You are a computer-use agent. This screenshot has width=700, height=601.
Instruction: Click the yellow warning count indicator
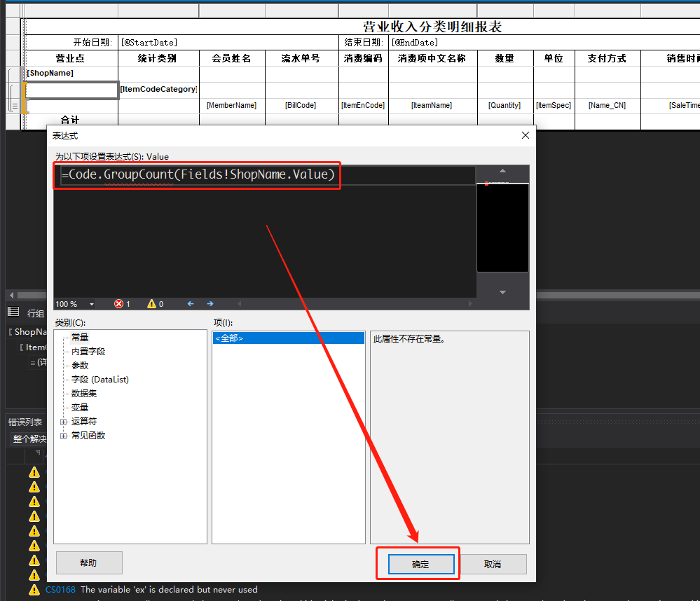(156, 304)
